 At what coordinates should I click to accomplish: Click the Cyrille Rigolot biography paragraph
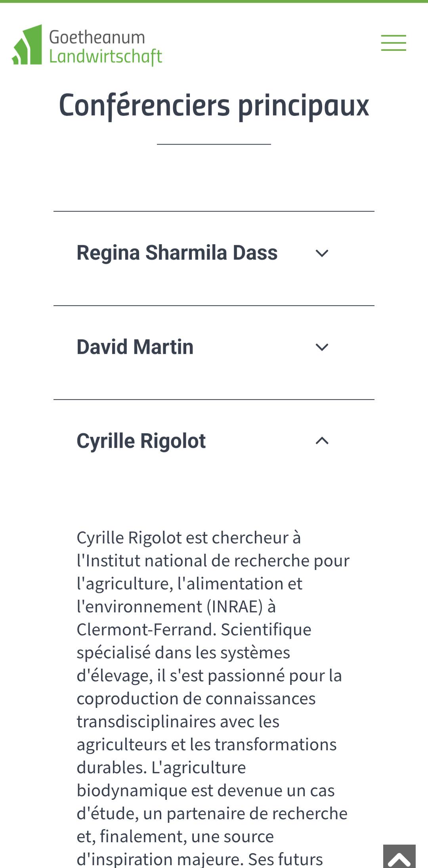coord(213,698)
